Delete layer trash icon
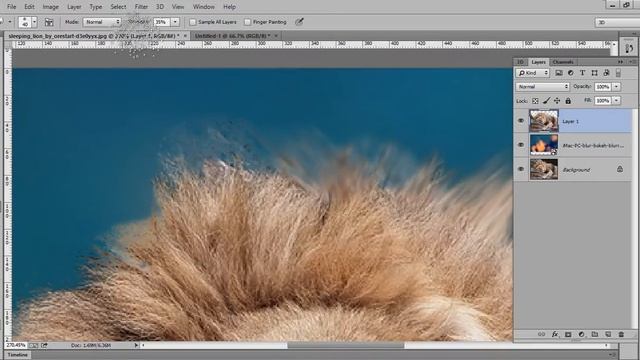The image size is (640, 360). click(621, 334)
